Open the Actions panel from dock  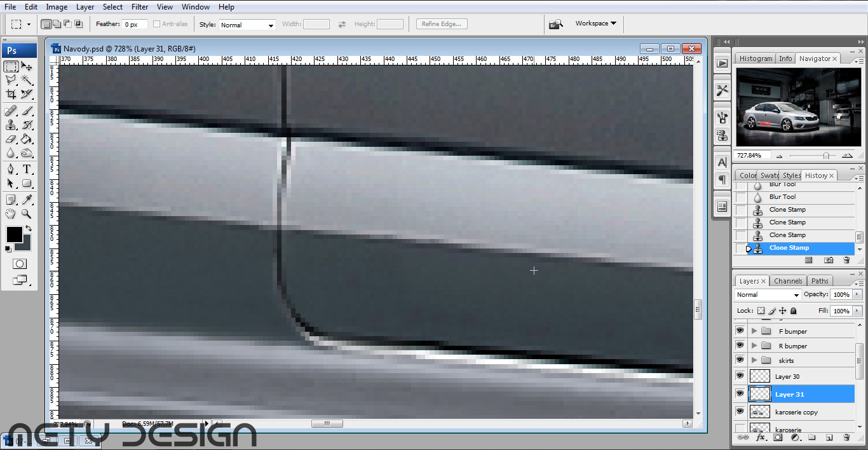point(722,63)
